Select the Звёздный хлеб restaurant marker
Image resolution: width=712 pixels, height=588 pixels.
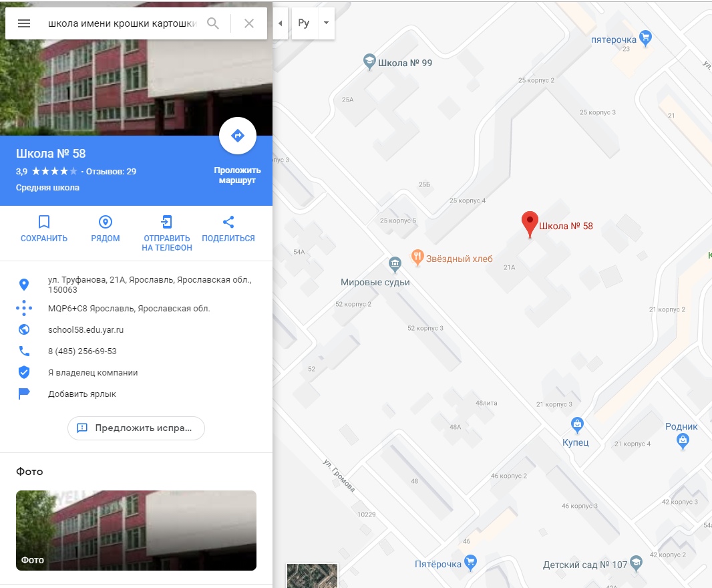[417, 258]
